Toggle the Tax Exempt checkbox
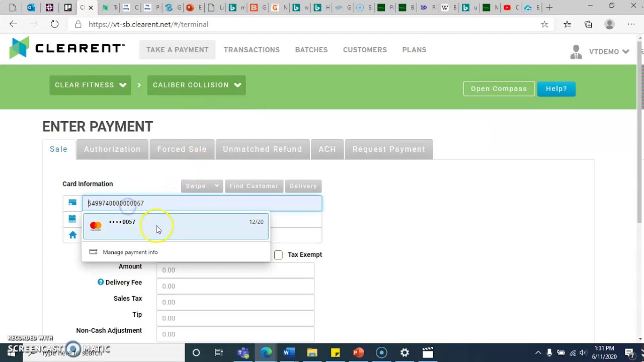The image size is (644, 362). pos(278,255)
